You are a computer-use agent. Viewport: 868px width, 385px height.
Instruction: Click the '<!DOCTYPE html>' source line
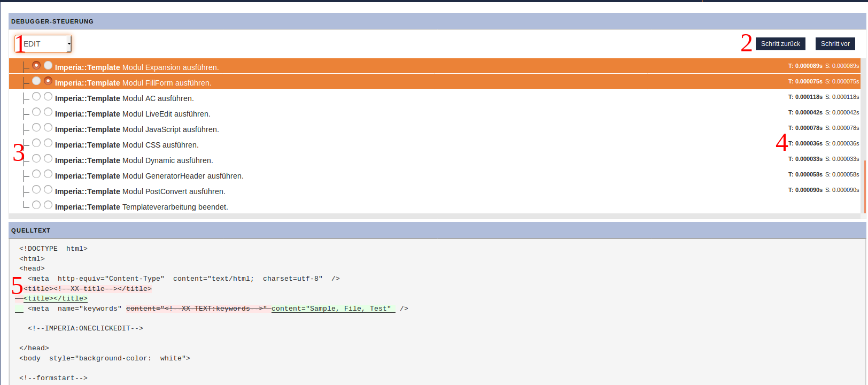[x=53, y=249]
